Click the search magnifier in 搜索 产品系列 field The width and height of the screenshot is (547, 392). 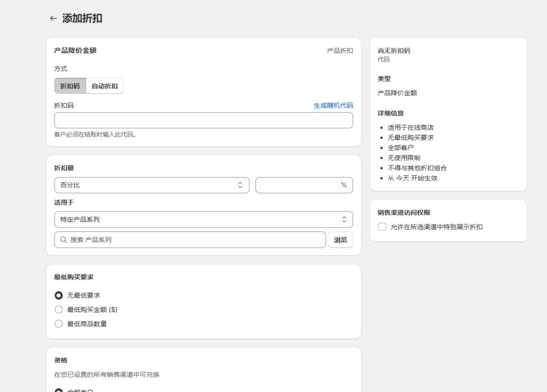point(61,239)
